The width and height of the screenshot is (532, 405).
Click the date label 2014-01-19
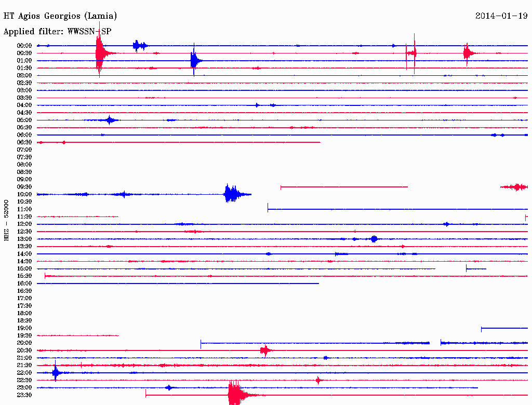coord(501,16)
